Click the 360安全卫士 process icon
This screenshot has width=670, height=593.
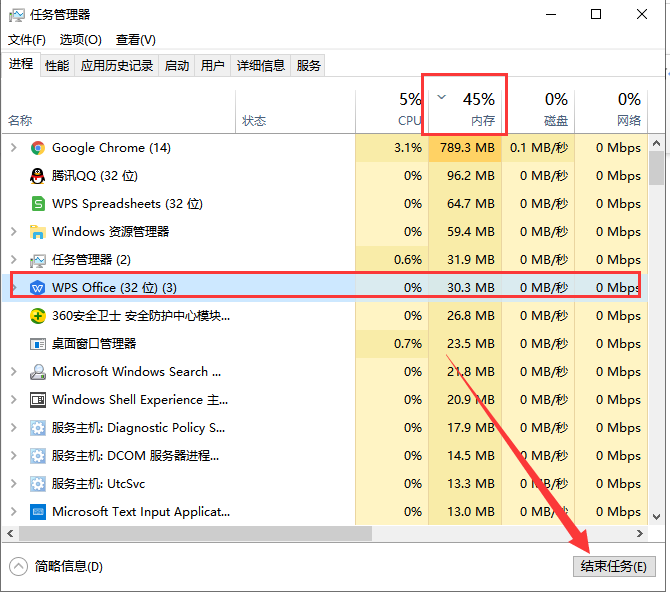click(38, 316)
